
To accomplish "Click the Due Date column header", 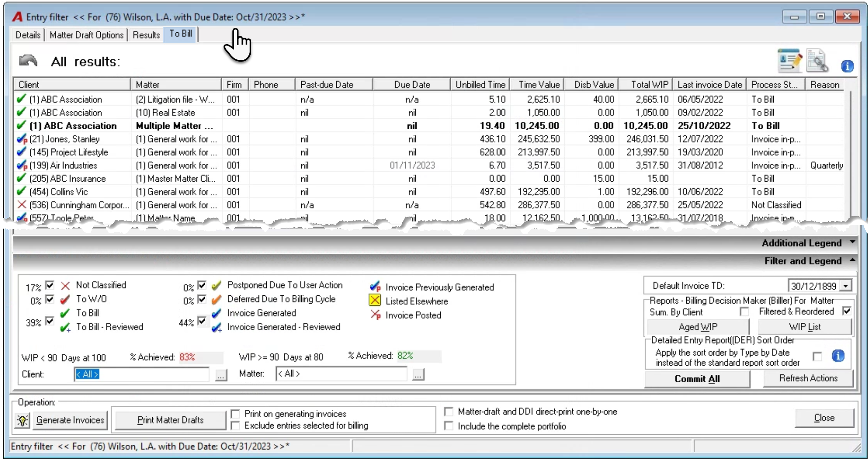I will pyautogui.click(x=412, y=85).
